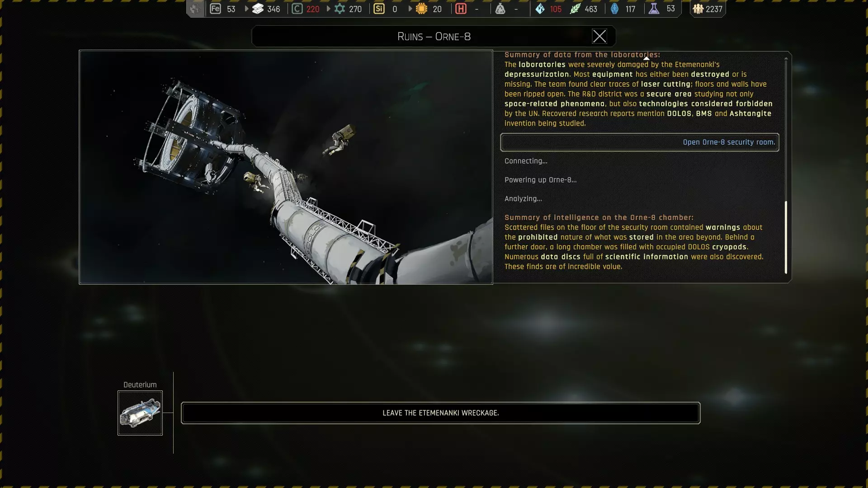Click the conversion arrow after iron count
The height and width of the screenshot is (488, 868).
(x=246, y=9)
